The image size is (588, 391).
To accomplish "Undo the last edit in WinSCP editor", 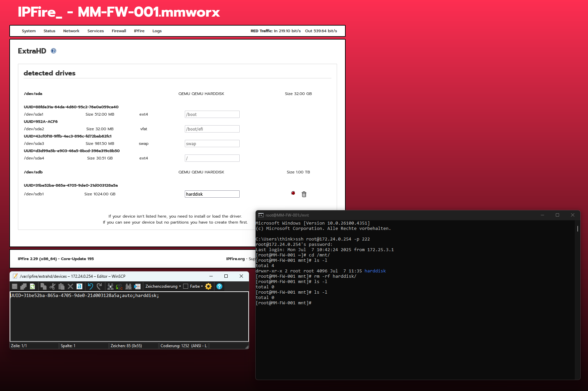I will (x=90, y=286).
